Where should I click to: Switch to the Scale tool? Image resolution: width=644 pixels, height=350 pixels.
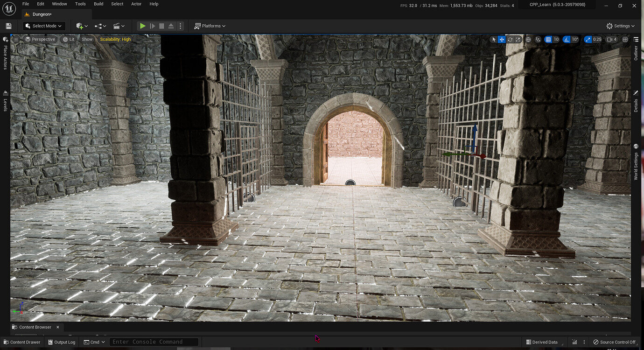(x=518, y=39)
